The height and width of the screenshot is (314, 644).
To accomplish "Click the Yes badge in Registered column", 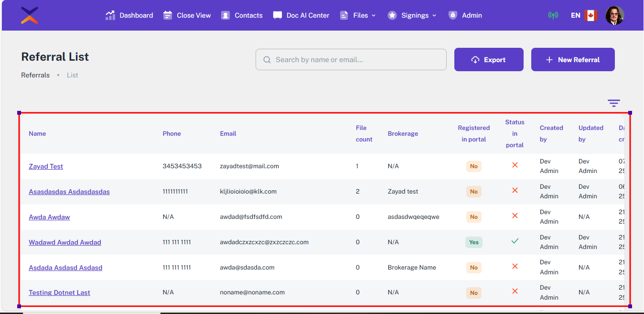I will click(x=473, y=242).
